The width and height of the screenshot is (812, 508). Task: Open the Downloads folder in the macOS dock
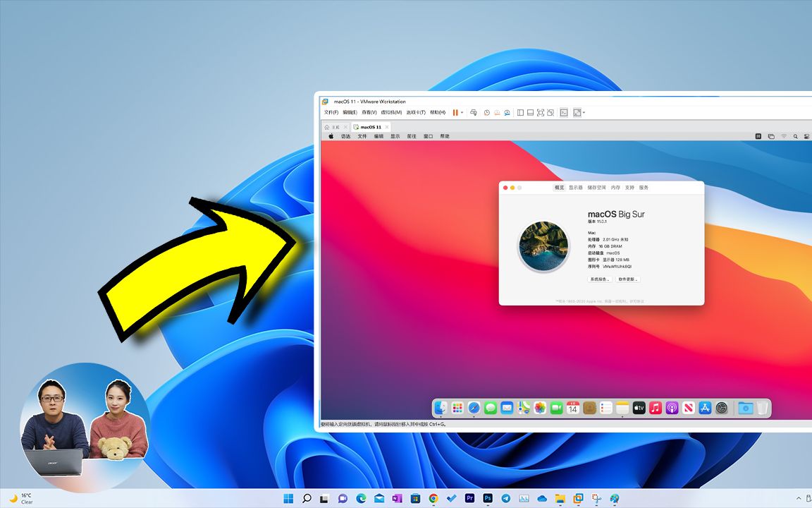click(x=746, y=408)
